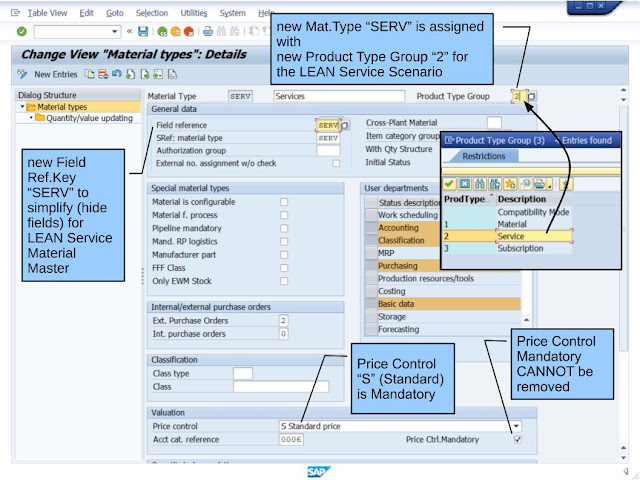Collapse the Material types tree node
Viewport: 640px width, 480px height.
22,107
